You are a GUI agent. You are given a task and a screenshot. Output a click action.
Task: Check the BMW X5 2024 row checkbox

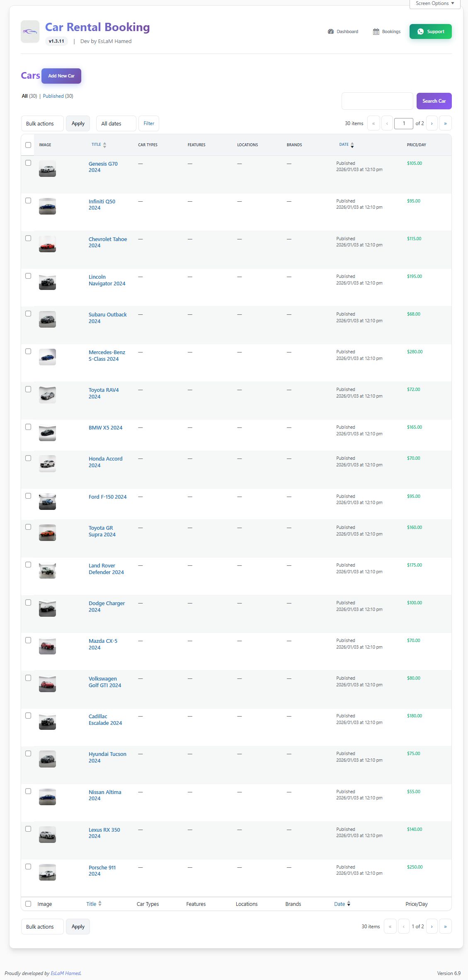tap(28, 427)
